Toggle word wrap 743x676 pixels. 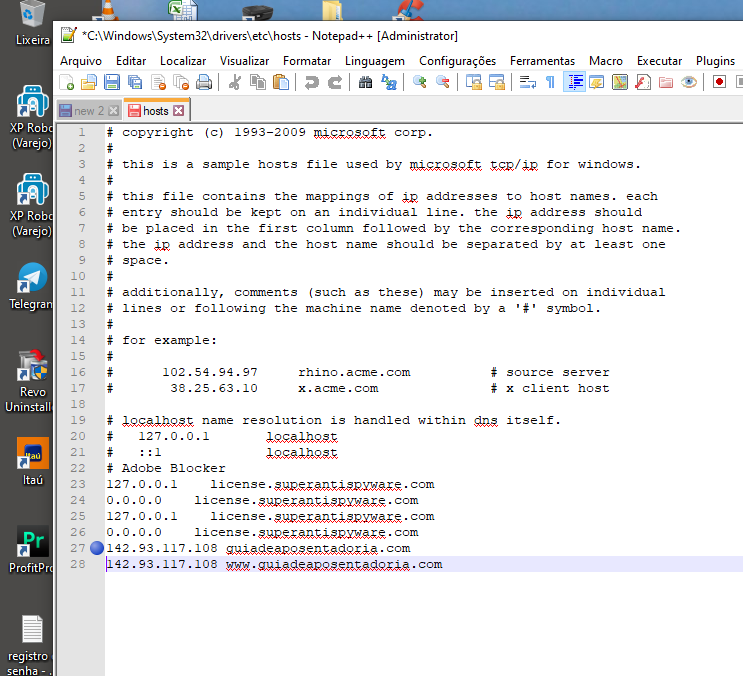527,82
